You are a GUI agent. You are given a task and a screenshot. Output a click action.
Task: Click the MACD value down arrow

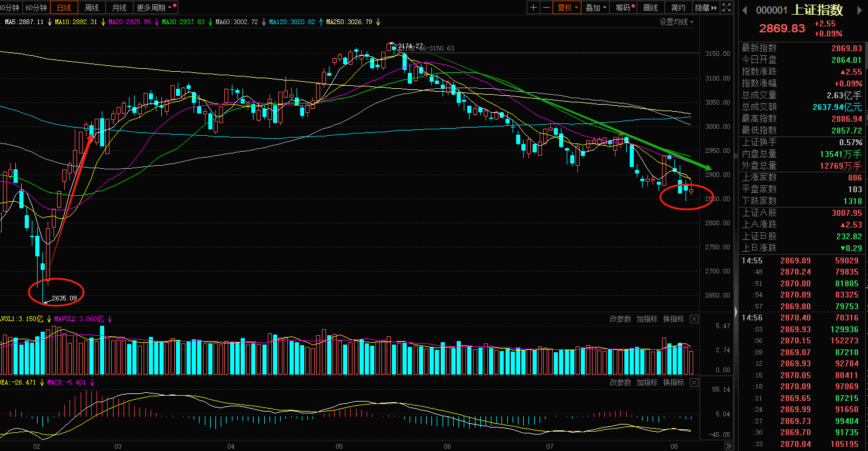tap(92, 382)
